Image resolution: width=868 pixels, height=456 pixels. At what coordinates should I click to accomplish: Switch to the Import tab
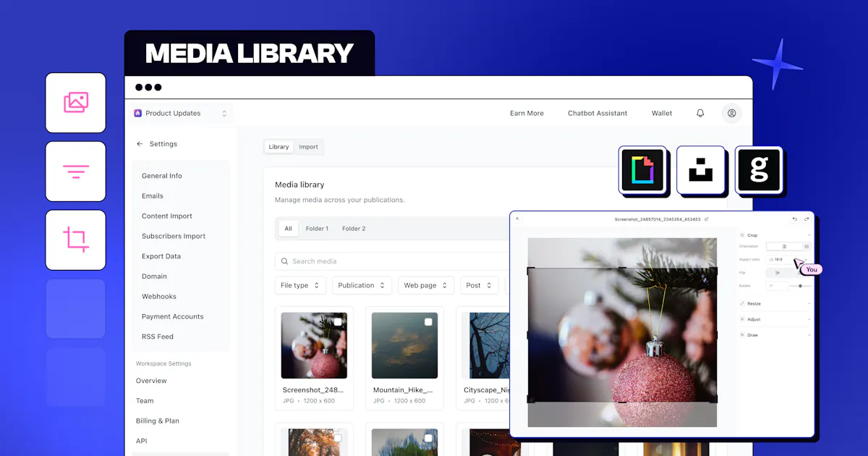click(x=309, y=147)
